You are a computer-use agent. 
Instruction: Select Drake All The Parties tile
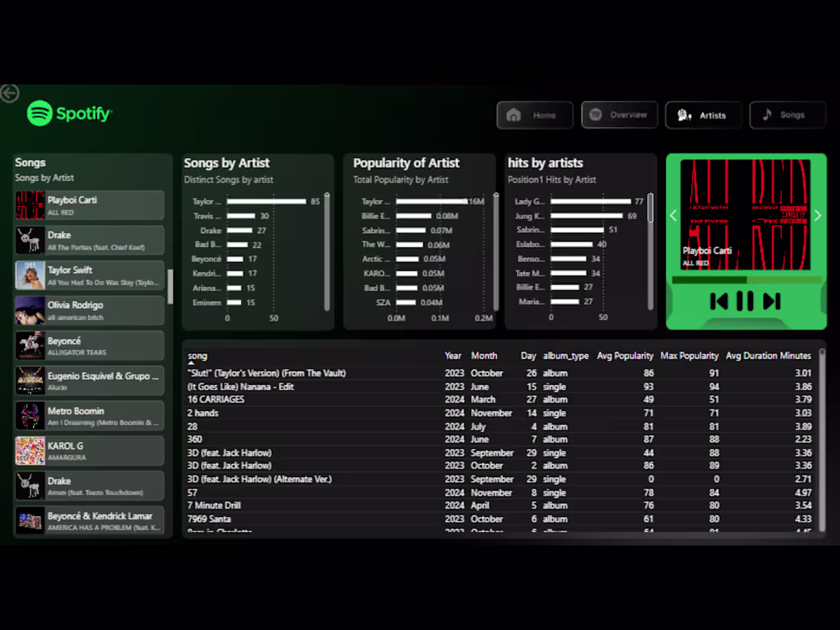tap(89, 240)
